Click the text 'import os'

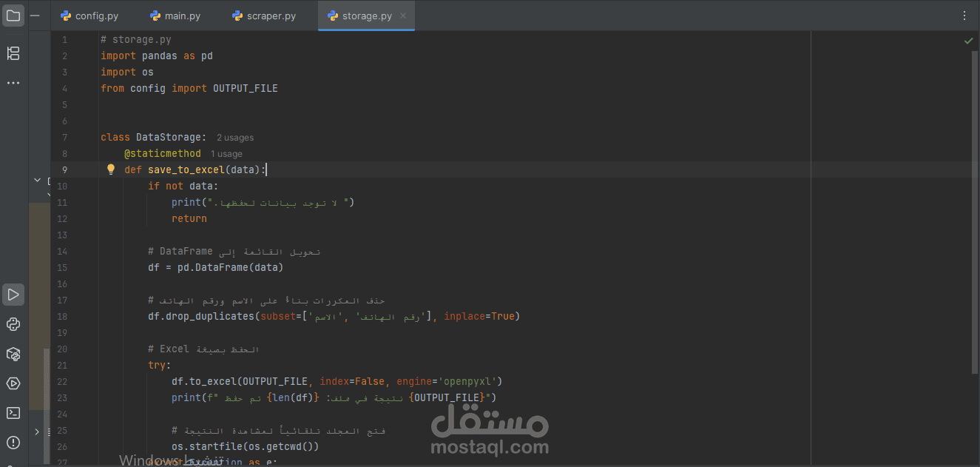pyautogui.click(x=127, y=72)
